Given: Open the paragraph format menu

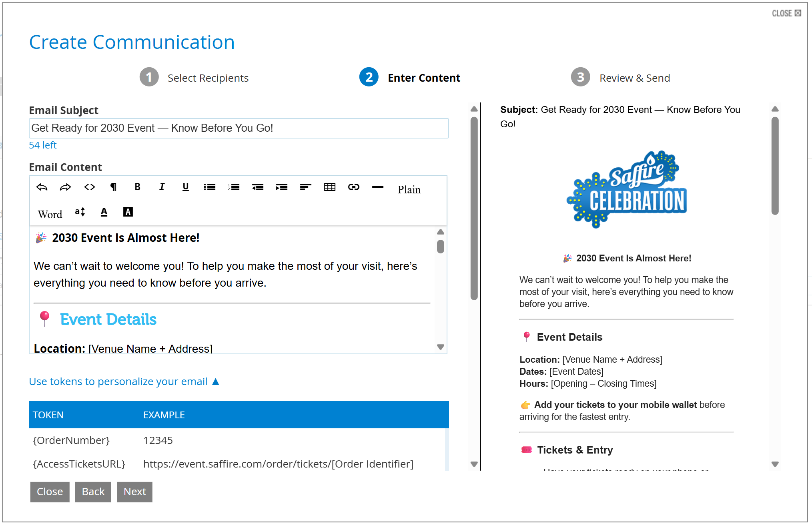Looking at the screenshot, I should 114,187.
